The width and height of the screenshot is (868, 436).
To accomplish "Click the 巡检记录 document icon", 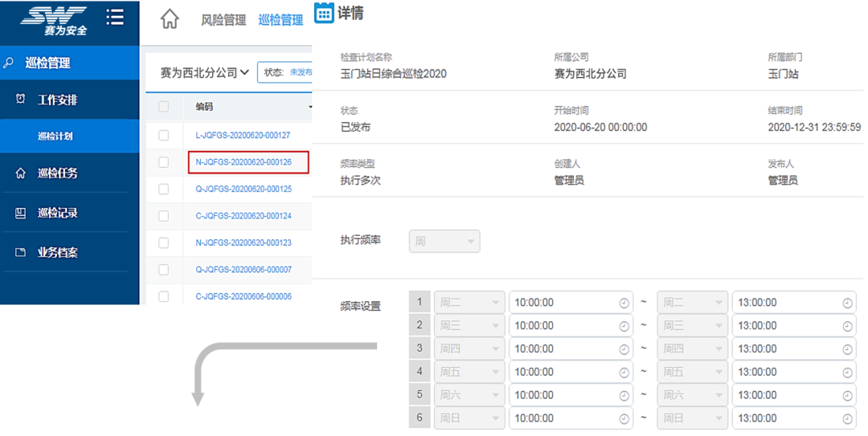I will 21,213.
